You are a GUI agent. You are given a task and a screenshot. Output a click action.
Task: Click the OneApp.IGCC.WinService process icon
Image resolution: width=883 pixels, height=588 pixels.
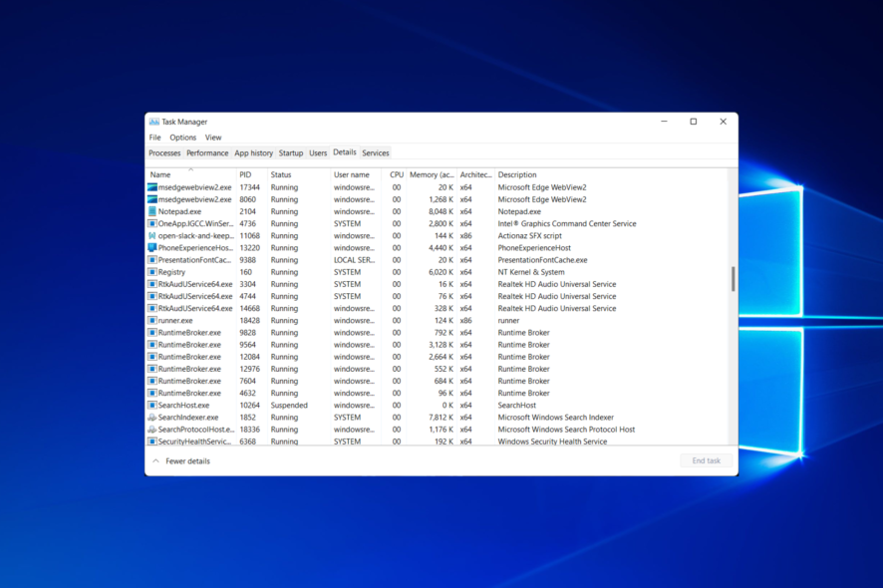(x=152, y=223)
